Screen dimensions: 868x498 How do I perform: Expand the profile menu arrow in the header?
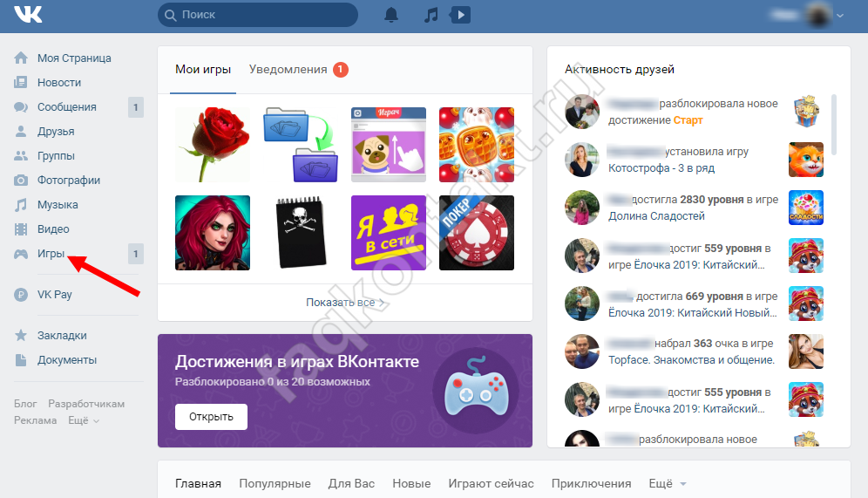point(840,16)
